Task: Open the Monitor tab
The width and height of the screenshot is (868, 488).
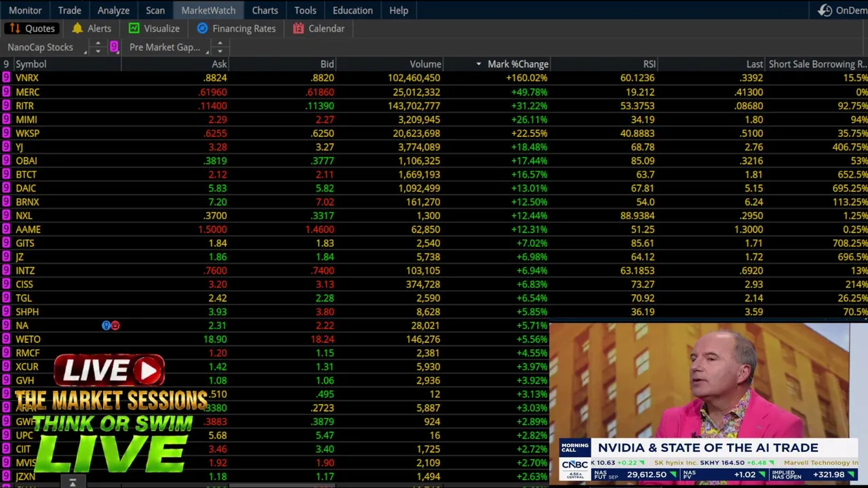Action: pos(25,10)
